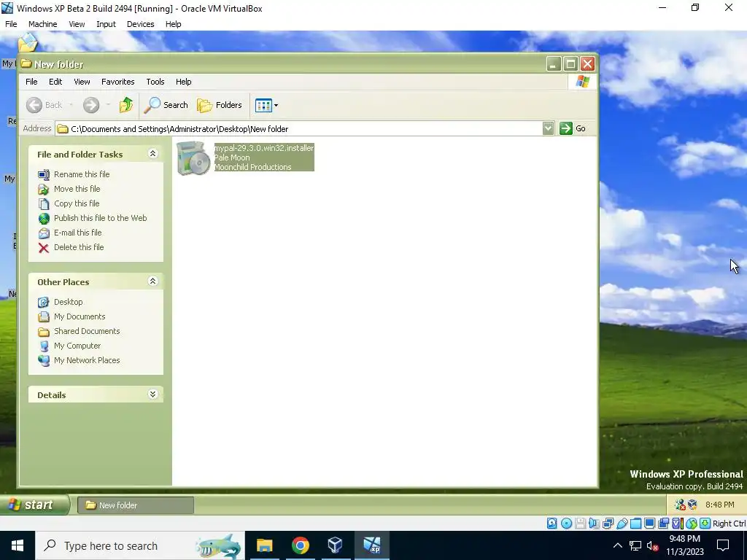Click VirtualBox optical disc status icon

point(566,524)
